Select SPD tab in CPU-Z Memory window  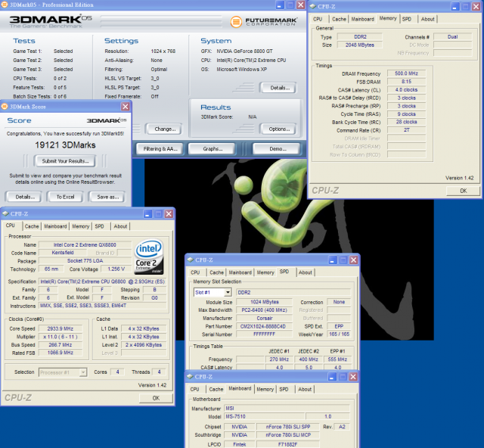pos(407,19)
